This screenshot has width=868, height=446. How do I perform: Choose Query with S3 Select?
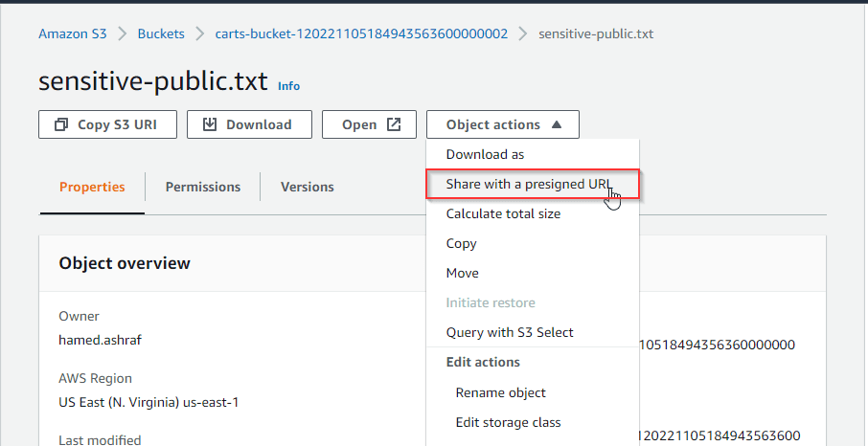[x=510, y=332]
